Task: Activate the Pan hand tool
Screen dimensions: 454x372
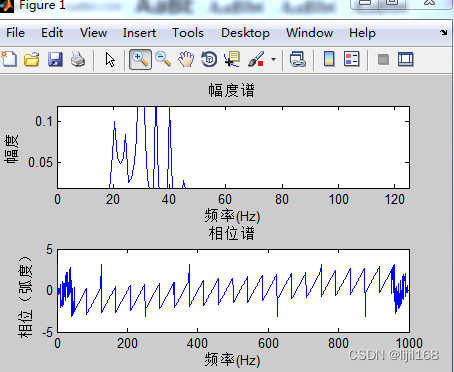Action: [186, 60]
